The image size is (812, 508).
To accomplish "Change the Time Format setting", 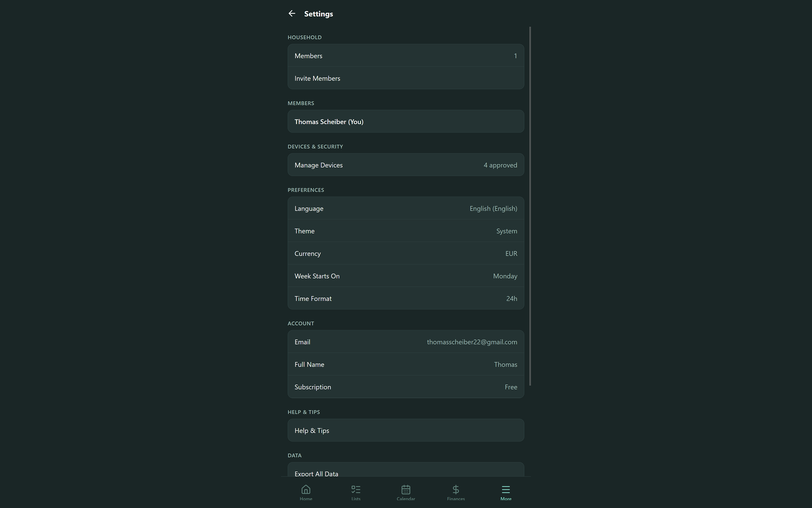I will coord(406,298).
